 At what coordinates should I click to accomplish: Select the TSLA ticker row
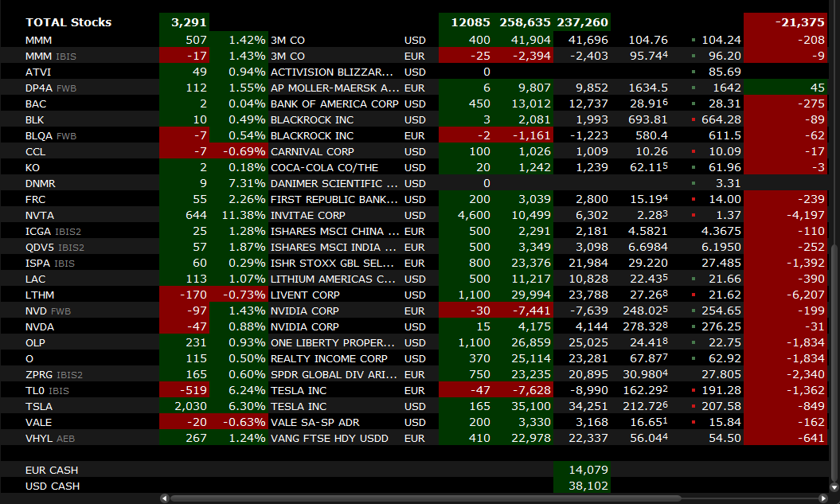[x=39, y=406]
